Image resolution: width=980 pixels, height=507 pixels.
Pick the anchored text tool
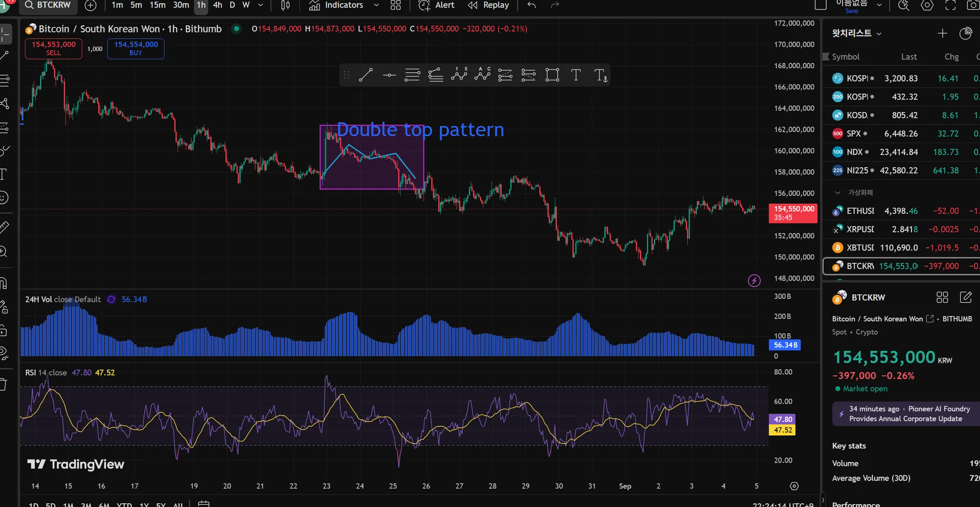click(601, 75)
